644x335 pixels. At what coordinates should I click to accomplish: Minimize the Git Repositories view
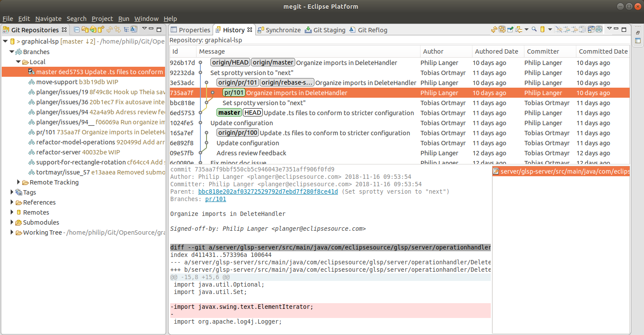pos(151,28)
